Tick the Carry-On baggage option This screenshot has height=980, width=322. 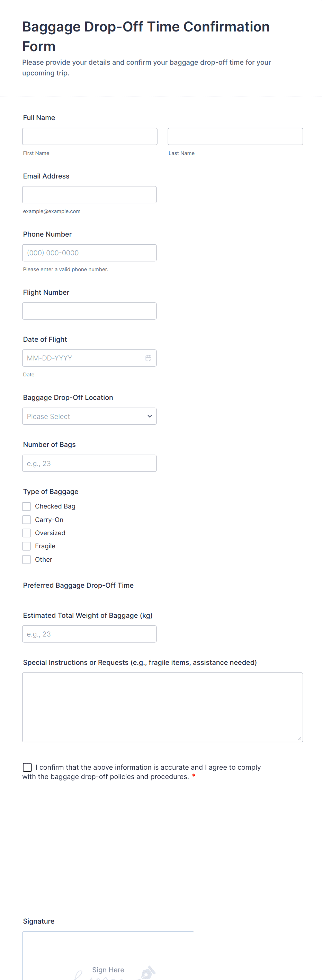[x=27, y=520]
